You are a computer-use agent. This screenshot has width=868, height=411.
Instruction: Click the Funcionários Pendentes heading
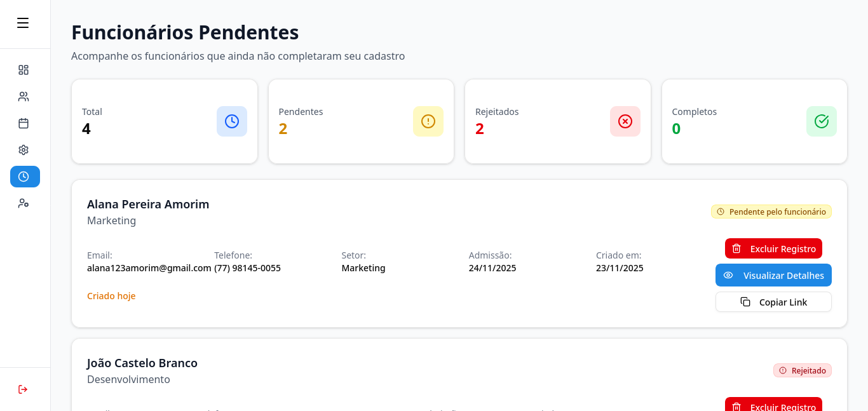[x=185, y=32]
